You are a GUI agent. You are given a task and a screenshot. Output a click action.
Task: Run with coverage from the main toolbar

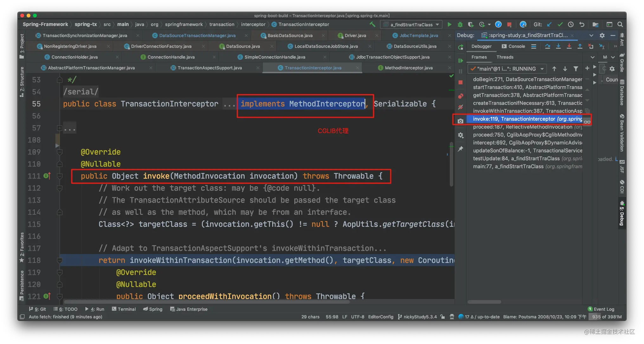point(471,24)
